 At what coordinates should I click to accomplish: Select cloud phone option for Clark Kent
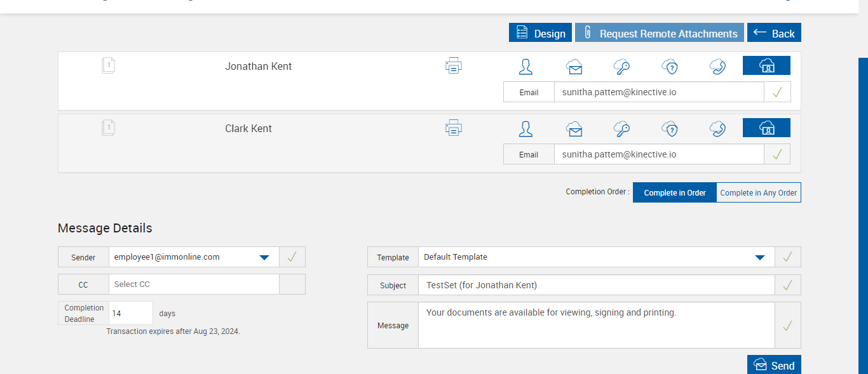tap(717, 129)
